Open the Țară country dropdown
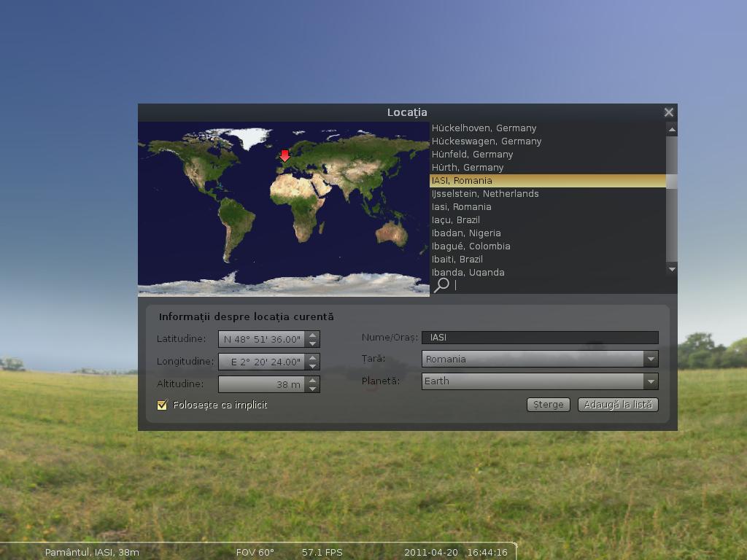 coord(540,359)
